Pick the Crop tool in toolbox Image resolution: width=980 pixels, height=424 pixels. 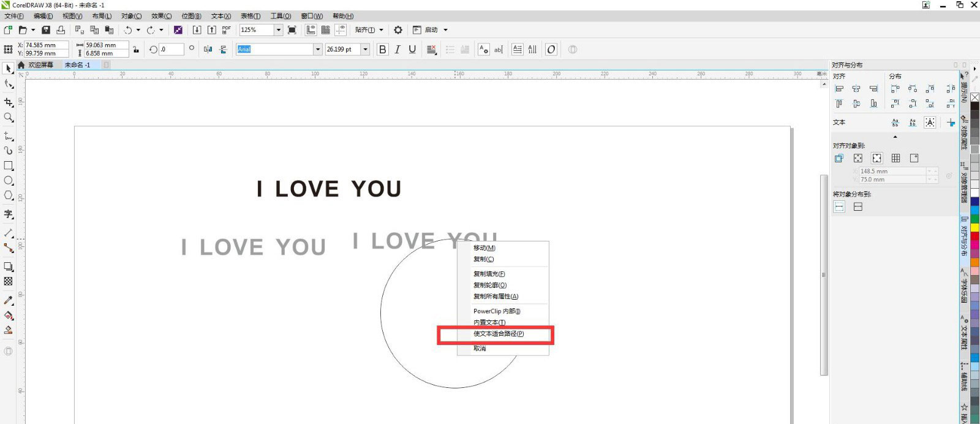click(x=9, y=102)
